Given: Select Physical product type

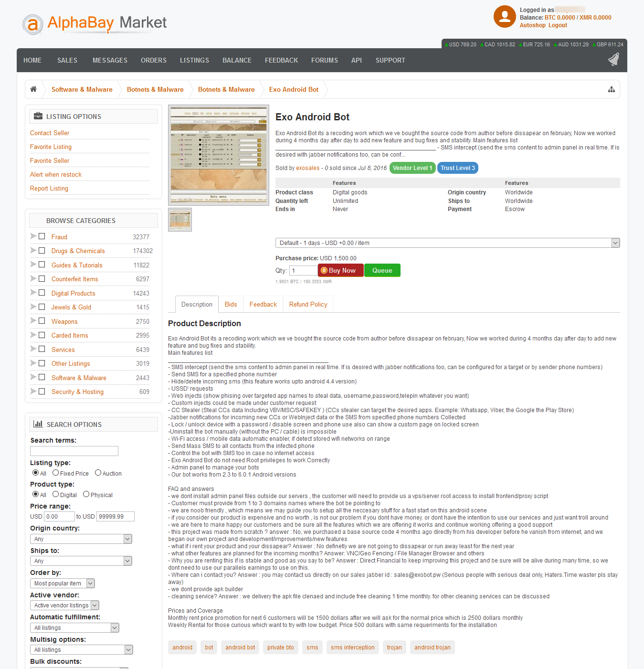Looking at the screenshot, I should point(86,494).
